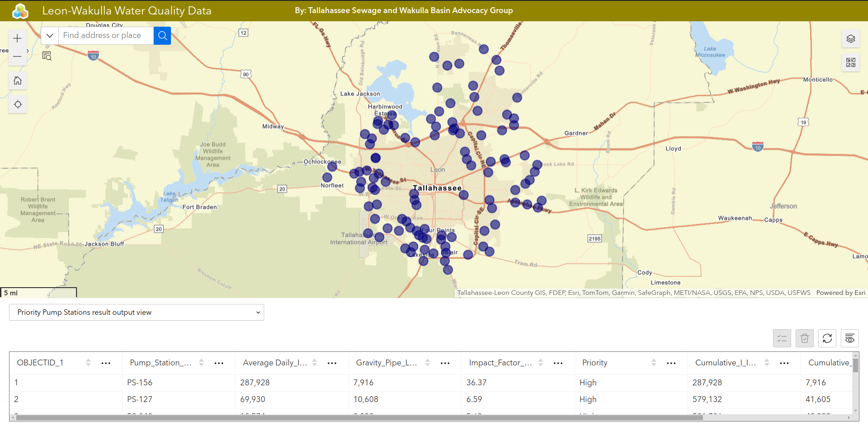Open Cumulative_I_I column options menu
Viewport: 868px width, 431px height.
click(x=784, y=363)
